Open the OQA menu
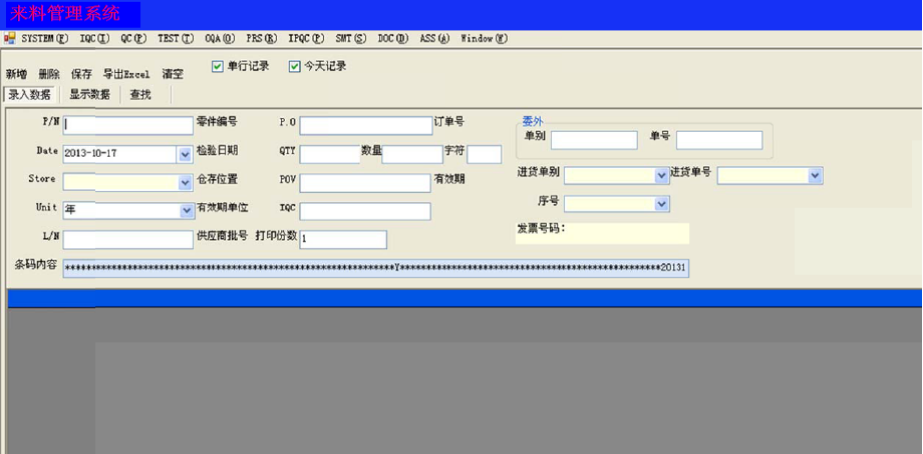The height and width of the screenshot is (454, 923). [220, 38]
